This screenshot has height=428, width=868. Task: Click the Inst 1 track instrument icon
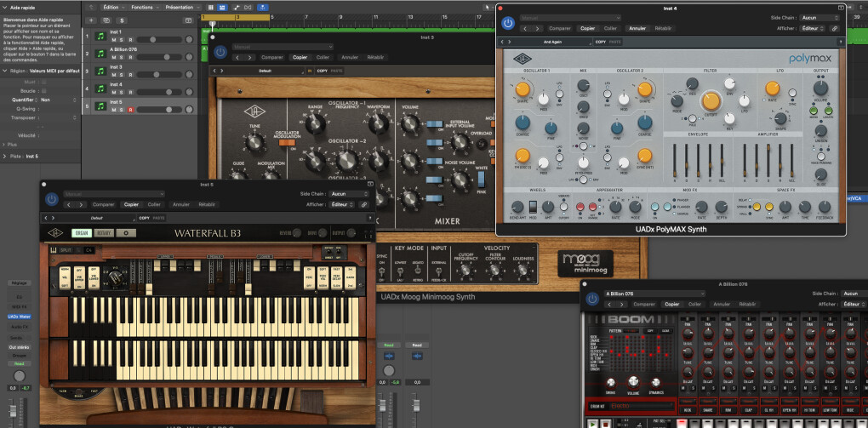(100, 36)
